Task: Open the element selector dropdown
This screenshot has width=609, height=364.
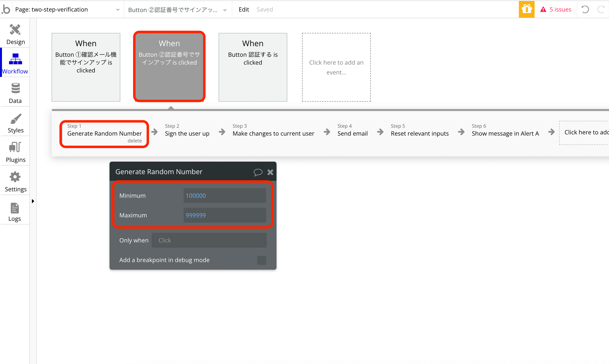Action: (178, 10)
